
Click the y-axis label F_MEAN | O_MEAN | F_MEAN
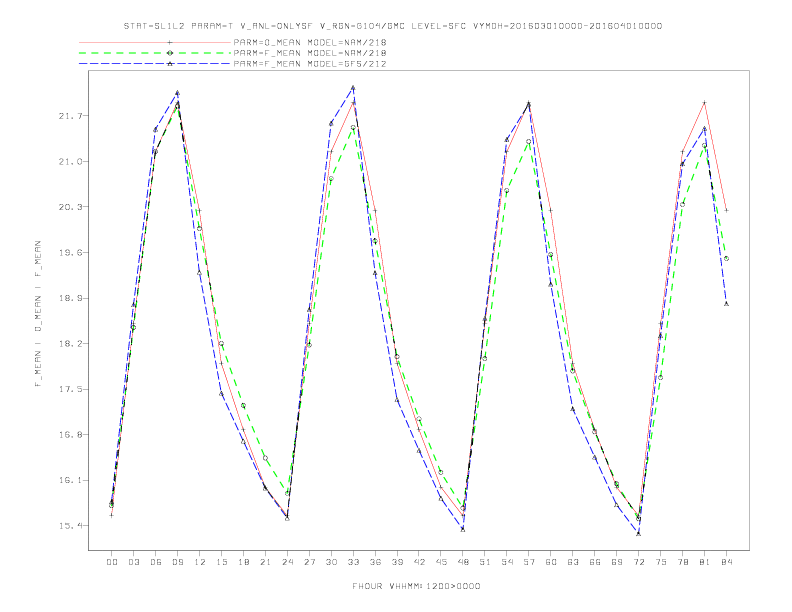tap(38, 314)
